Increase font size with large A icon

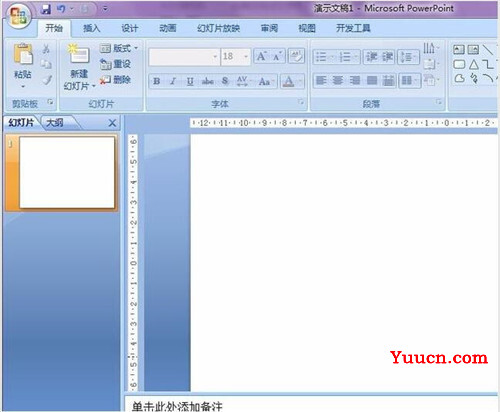point(261,57)
